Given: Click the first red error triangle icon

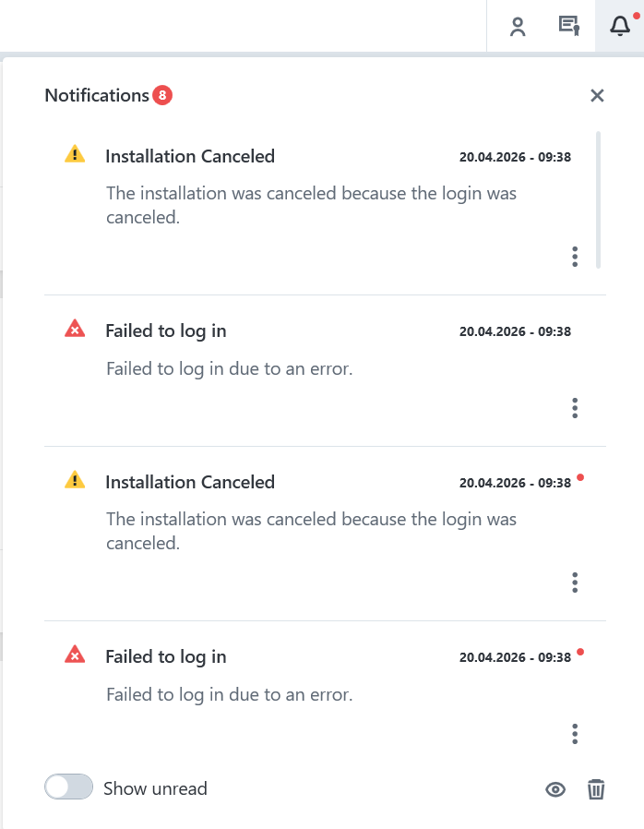Looking at the screenshot, I should (x=75, y=330).
